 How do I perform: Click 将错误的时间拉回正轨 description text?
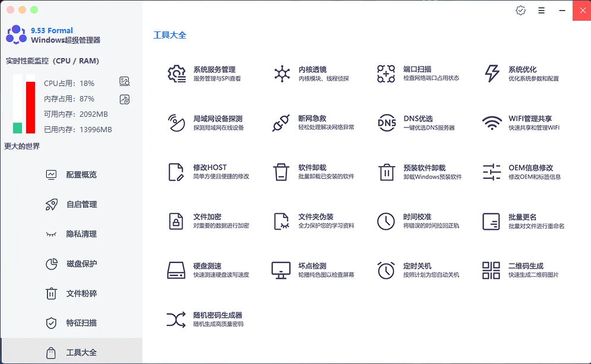[x=431, y=225]
